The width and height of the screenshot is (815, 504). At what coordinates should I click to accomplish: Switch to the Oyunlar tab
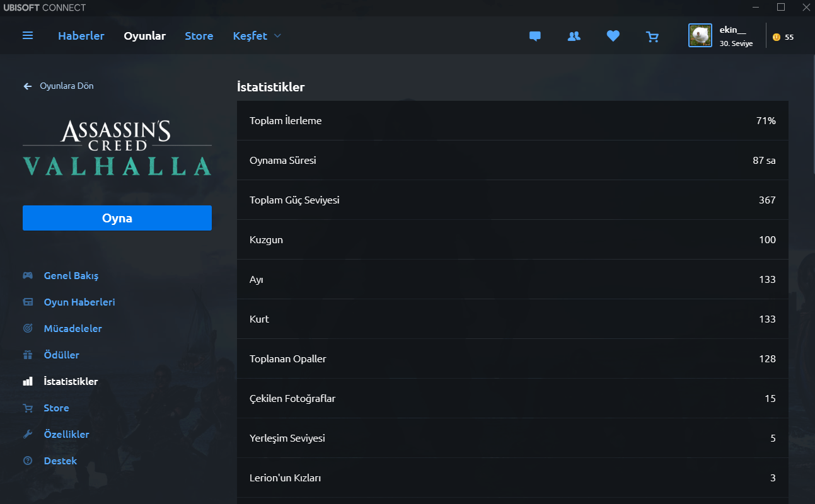(x=144, y=36)
